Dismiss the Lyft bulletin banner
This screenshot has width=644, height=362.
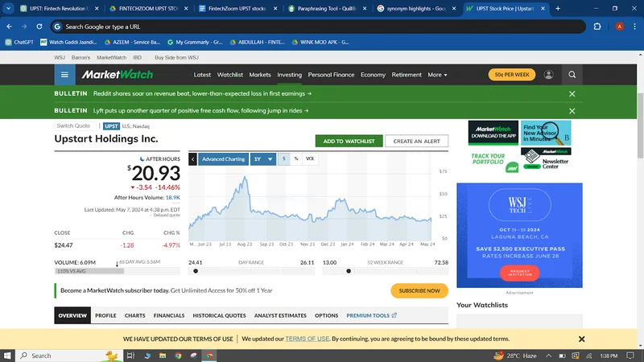click(572, 111)
